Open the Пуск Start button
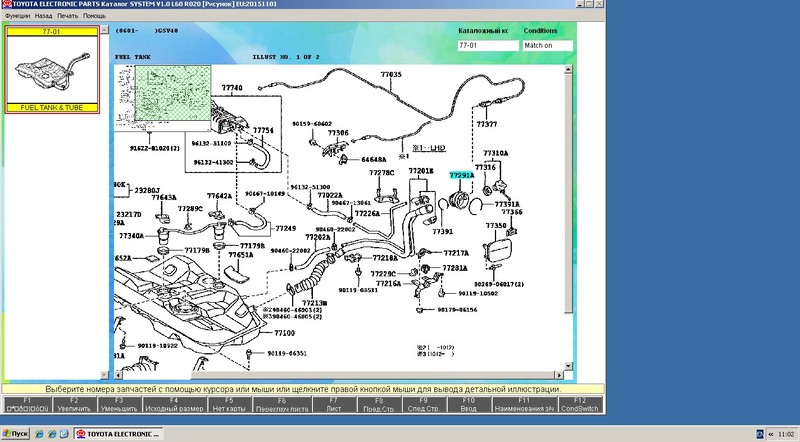 pos(15,434)
